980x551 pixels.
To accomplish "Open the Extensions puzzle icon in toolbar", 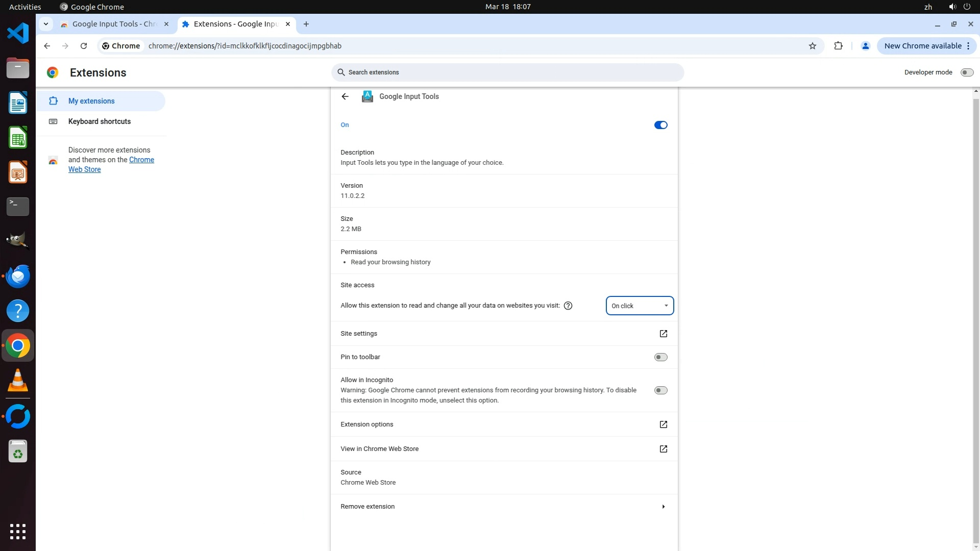I will click(838, 46).
